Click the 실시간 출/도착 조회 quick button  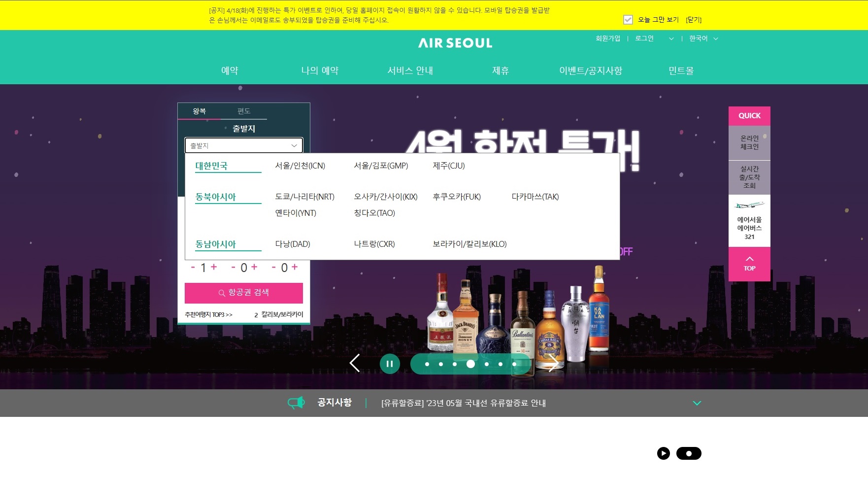(749, 177)
